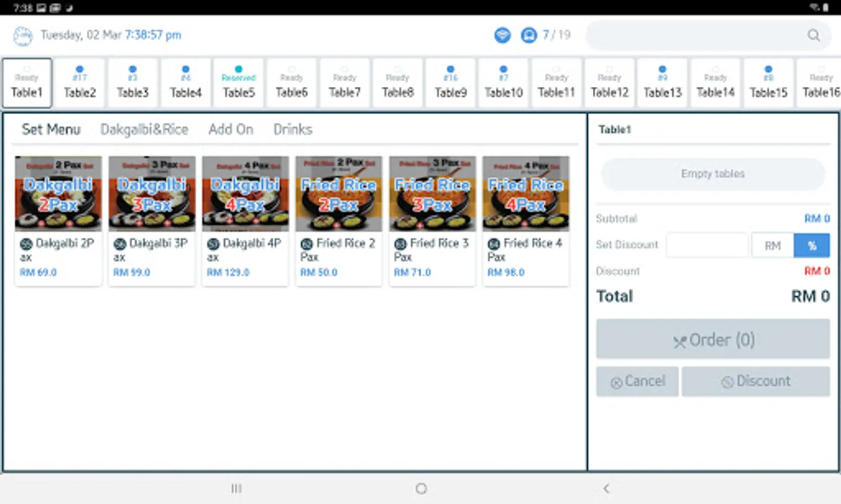Click the 'Table1' heading in order panel
Image resolution: width=841 pixels, height=504 pixels.
615,129
